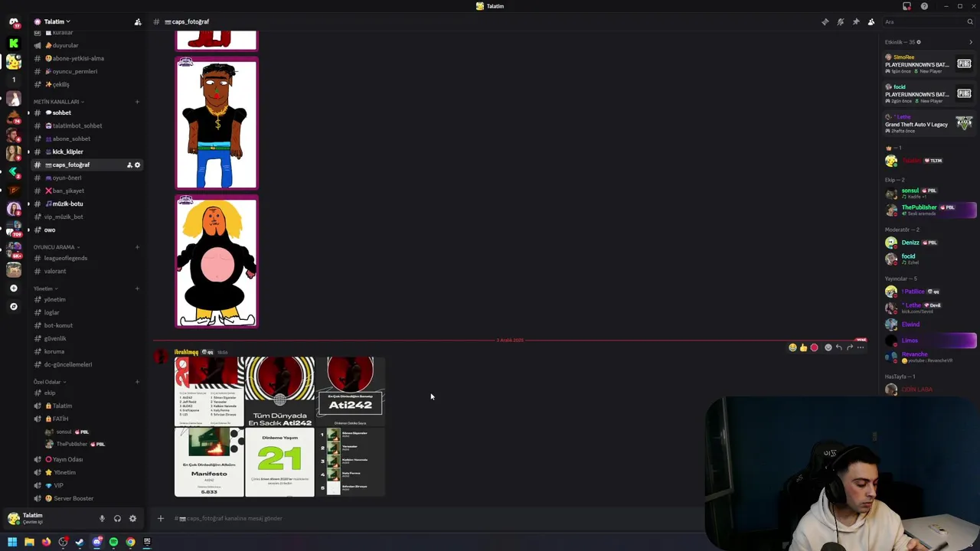Join Server Booster voice channel
The height and width of the screenshot is (551, 980).
tap(87, 498)
